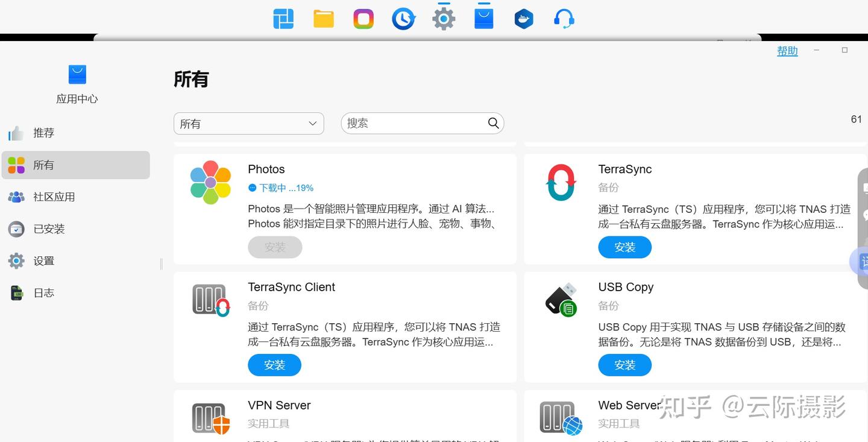Click the Photos app title
This screenshot has width=868, height=442.
[266, 169]
